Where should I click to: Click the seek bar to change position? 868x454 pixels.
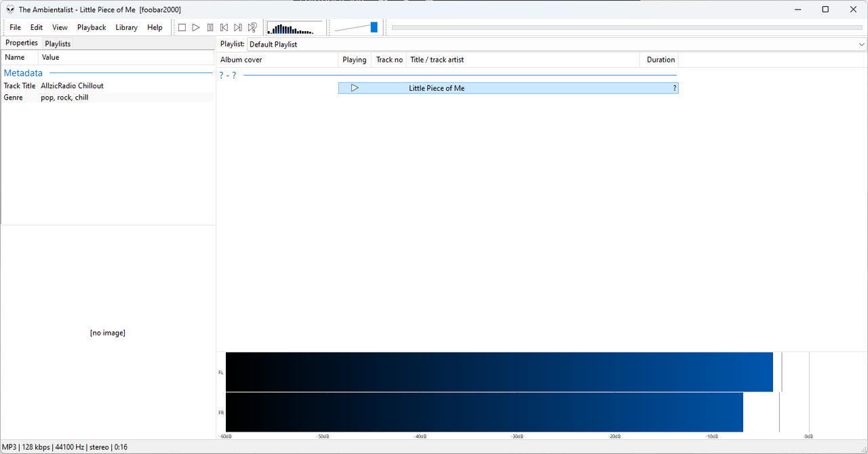click(627, 28)
